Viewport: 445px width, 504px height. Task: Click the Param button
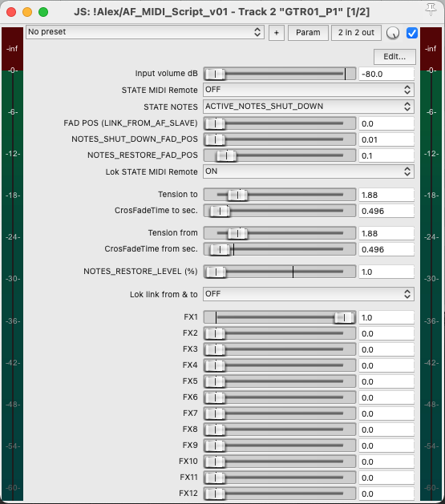tap(308, 33)
